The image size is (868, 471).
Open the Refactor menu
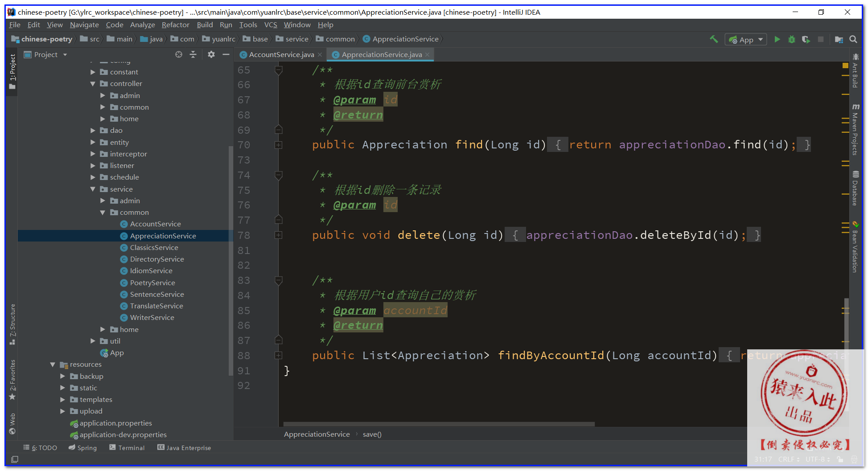(x=175, y=25)
